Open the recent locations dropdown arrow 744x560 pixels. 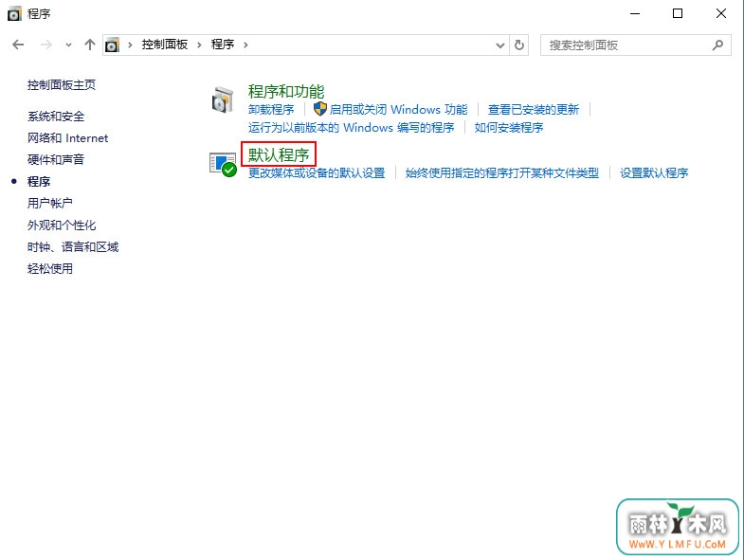pos(69,45)
